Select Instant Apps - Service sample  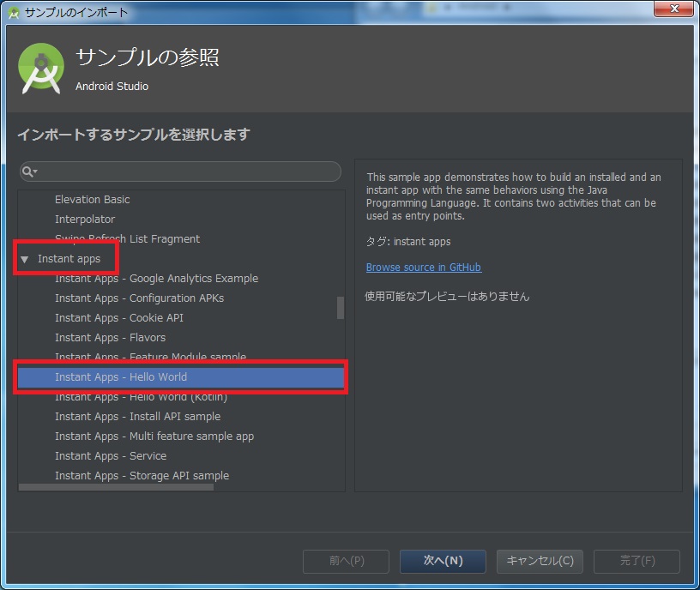pos(111,455)
